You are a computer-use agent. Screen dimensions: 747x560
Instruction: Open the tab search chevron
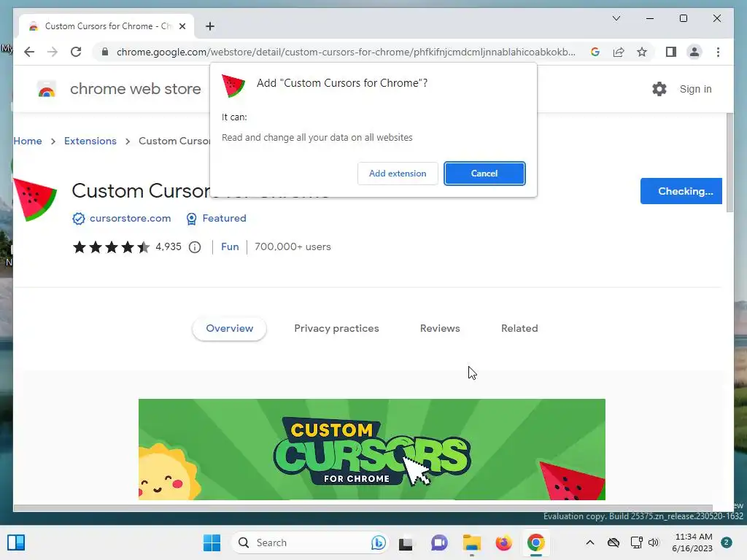[616, 18]
